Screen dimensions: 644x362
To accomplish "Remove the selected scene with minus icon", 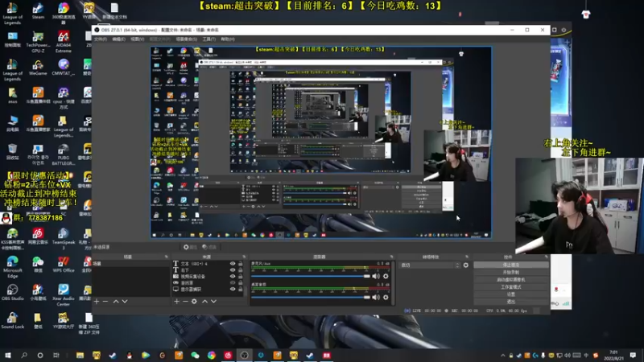I will tap(105, 301).
